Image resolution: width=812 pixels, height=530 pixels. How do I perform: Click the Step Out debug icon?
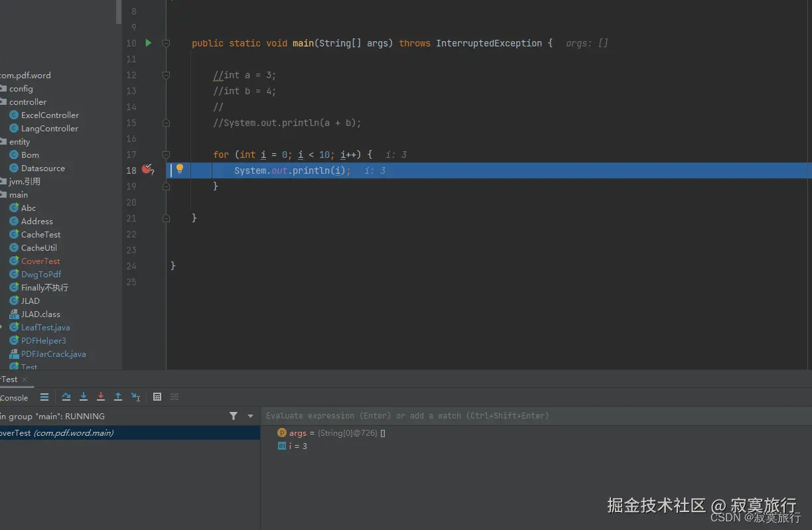tap(118, 397)
